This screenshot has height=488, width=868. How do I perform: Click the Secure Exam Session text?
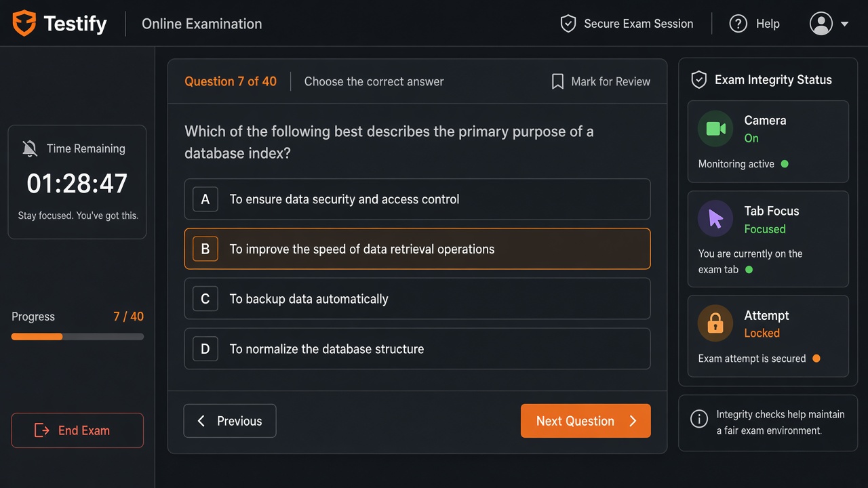pyautogui.click(x=639, y=24)
